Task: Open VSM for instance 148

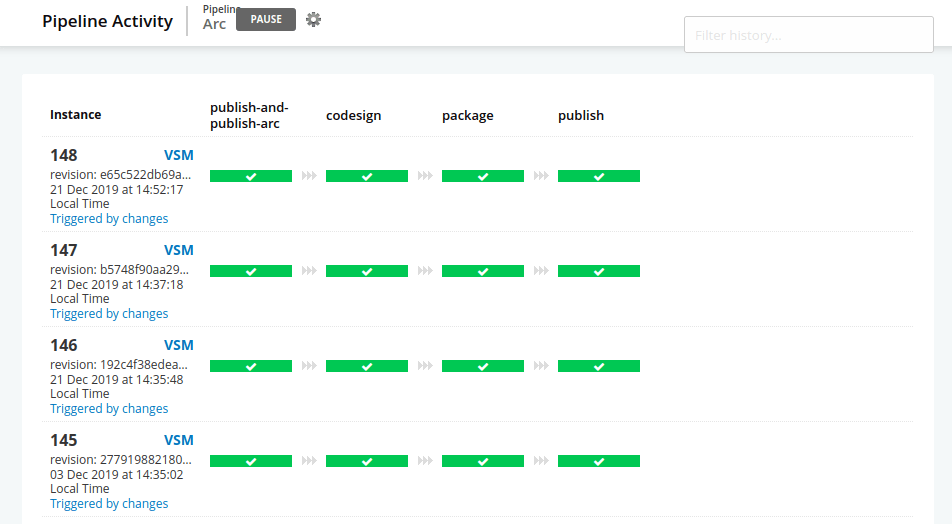Action: click(x=179, y=155)
